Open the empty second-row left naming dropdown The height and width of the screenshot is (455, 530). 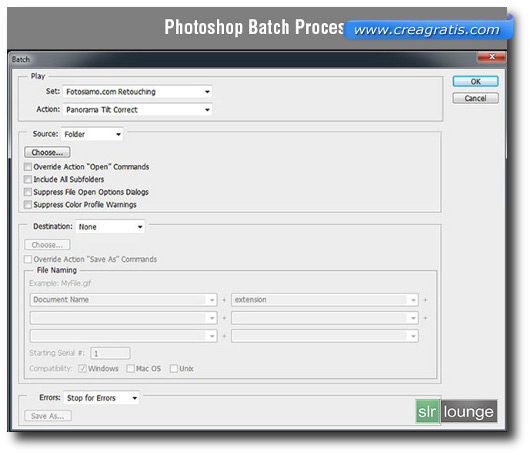click(123, 318)
